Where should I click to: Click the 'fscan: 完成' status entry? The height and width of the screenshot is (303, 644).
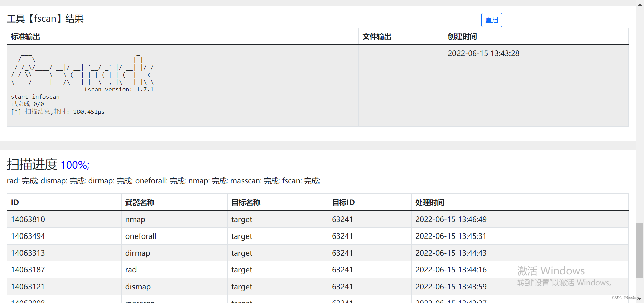[301, 181]
